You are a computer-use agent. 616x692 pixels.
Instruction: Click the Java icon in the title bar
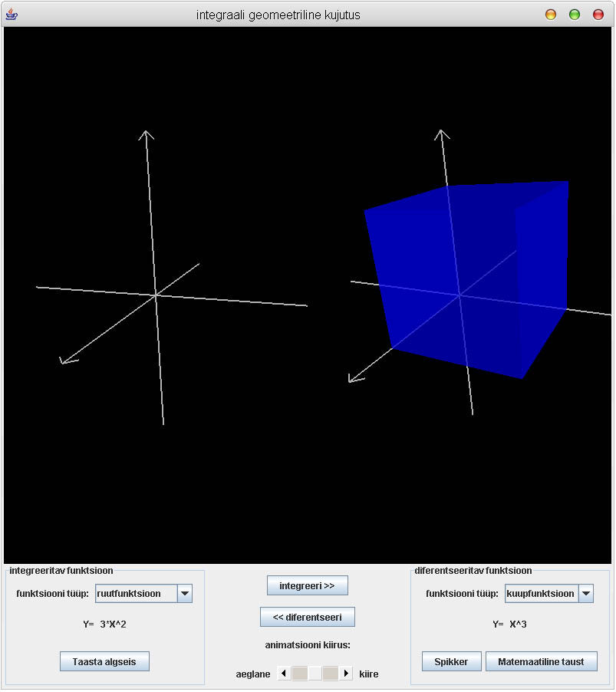click(x=12, y=15)
